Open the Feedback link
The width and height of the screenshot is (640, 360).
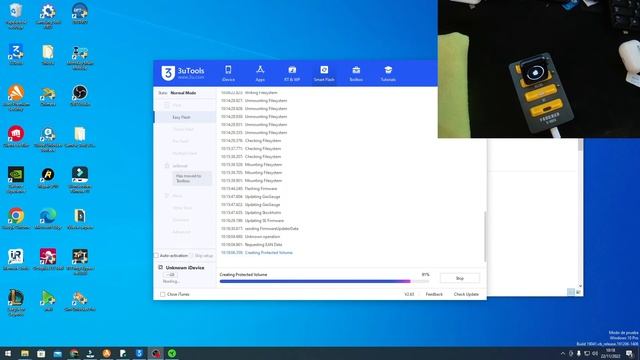pos(434,294)
